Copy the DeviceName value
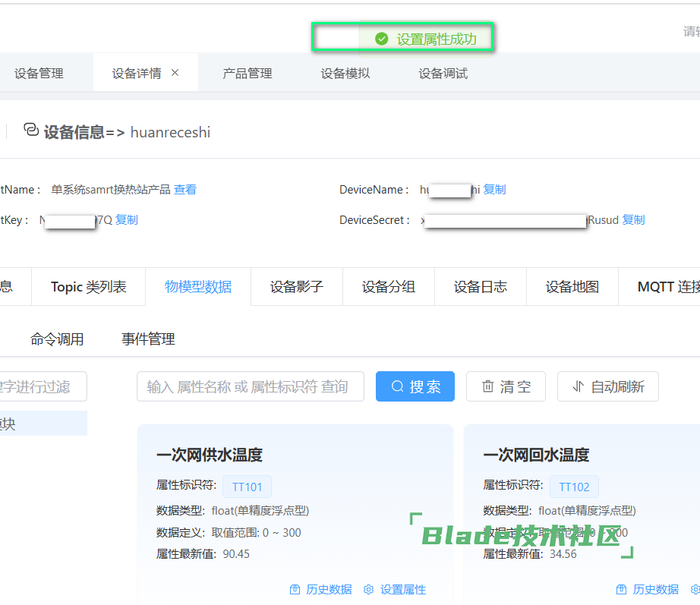The width and height of the screenshot is (700, 605). pos(494,190)
